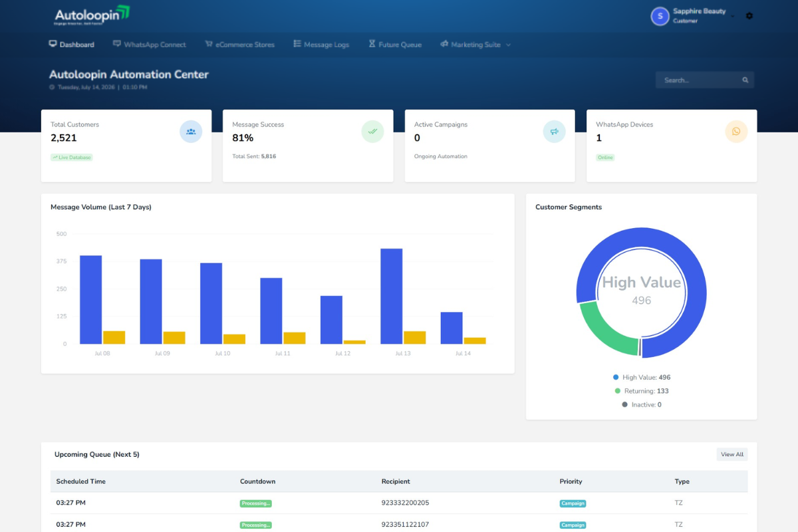Toggle the Returning legend item

pos(642,391)
